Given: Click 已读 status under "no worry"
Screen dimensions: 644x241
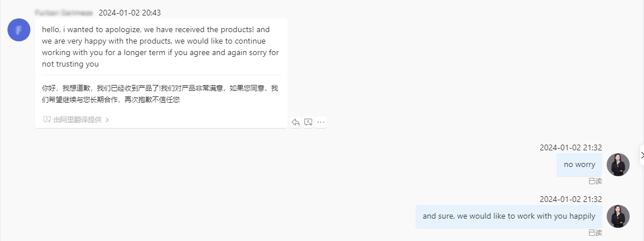Looking at the screenshot, I should pos(595,181).
